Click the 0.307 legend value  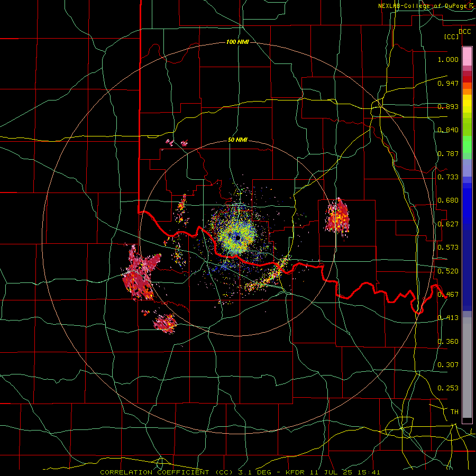tap(448, 365)
